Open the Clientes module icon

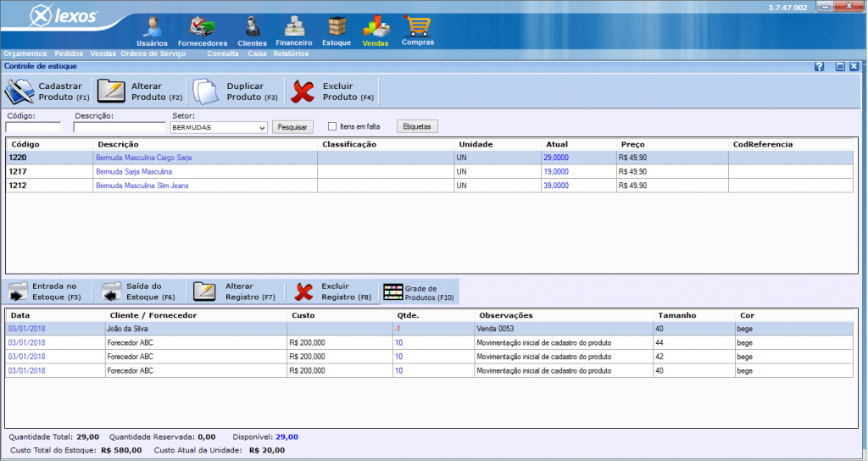tap(252, 26)
